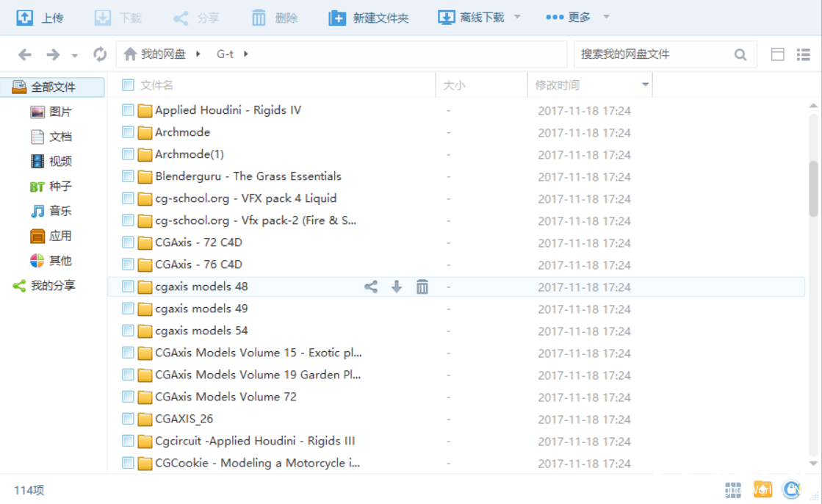The width and height of the screenshot is (822, 504).
Task: Open cg-school.org Vfx pack-2 folder
Action: coord(256,221)
